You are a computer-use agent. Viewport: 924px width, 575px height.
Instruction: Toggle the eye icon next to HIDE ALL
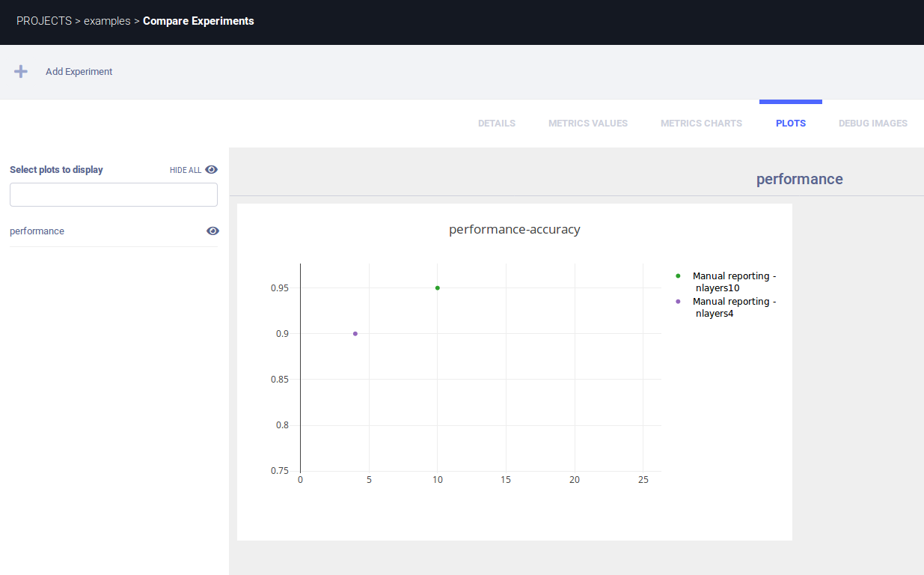pyautogui.click(x=212, y=170)
